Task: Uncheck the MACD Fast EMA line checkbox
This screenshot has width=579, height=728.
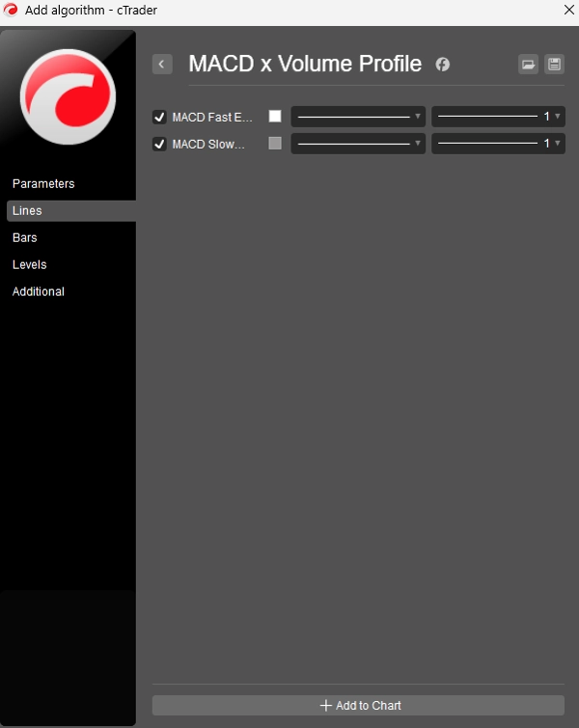Action: coord(159,117)
